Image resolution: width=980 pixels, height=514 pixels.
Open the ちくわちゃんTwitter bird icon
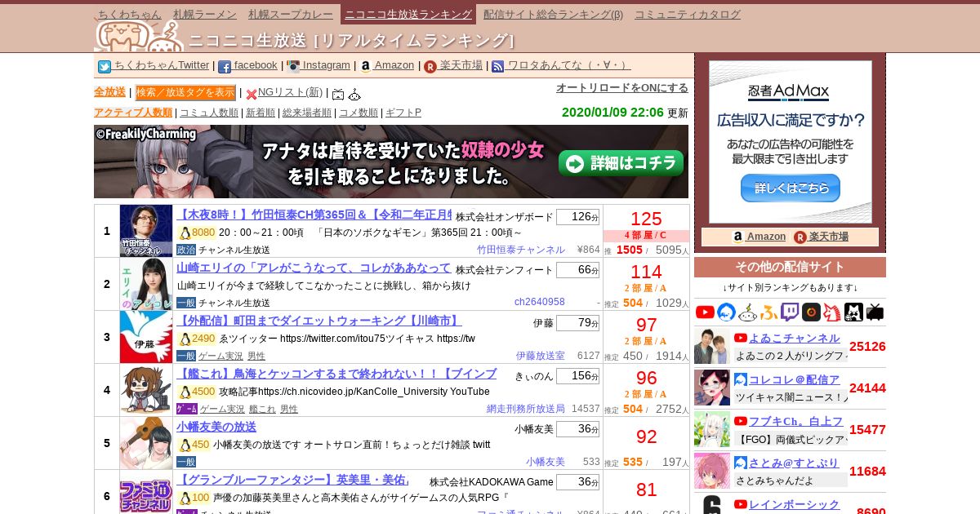tap(105, 67)
